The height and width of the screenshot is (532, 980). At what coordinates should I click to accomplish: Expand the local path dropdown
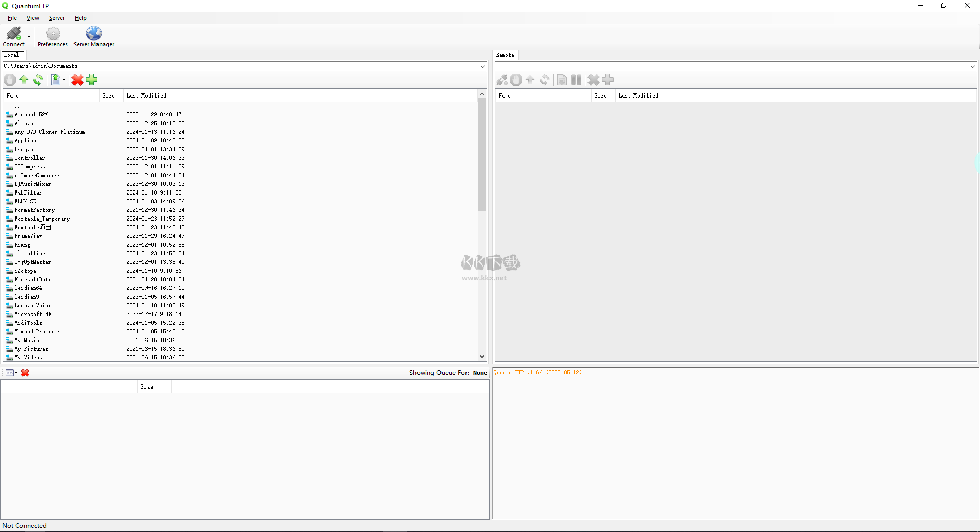482,66
